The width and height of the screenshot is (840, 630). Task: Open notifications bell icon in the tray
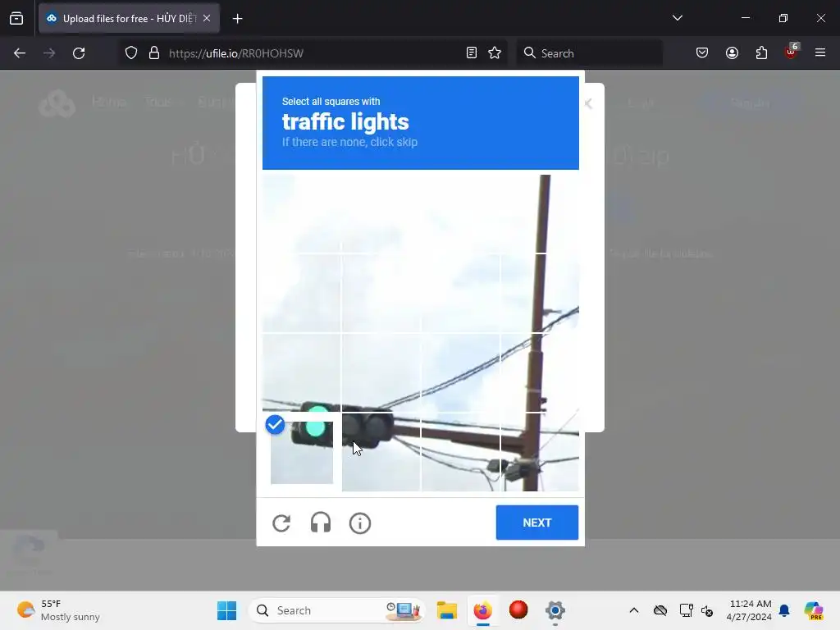tap(784, 610)
